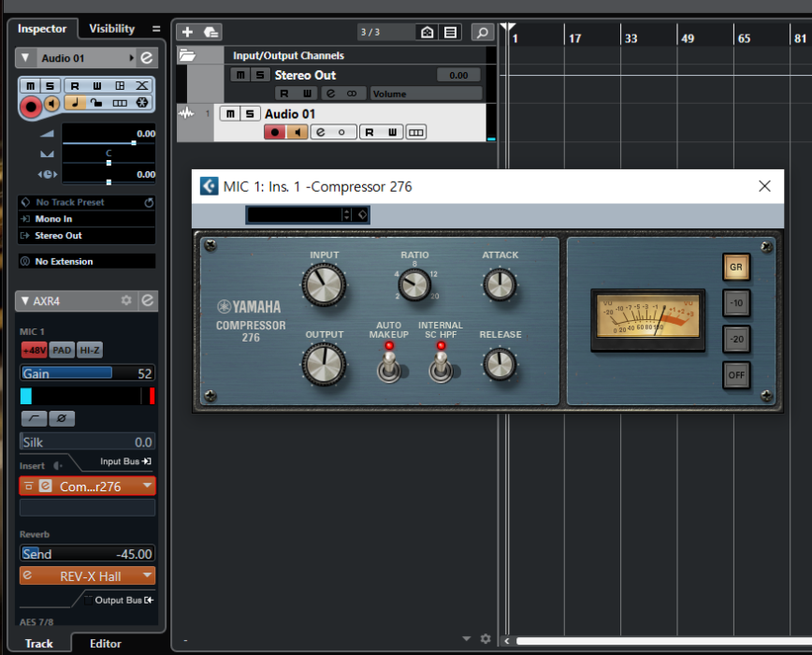Open the Com...r276 insert dropdown
This screenshot has width=812, height=655.
point(148,486)
